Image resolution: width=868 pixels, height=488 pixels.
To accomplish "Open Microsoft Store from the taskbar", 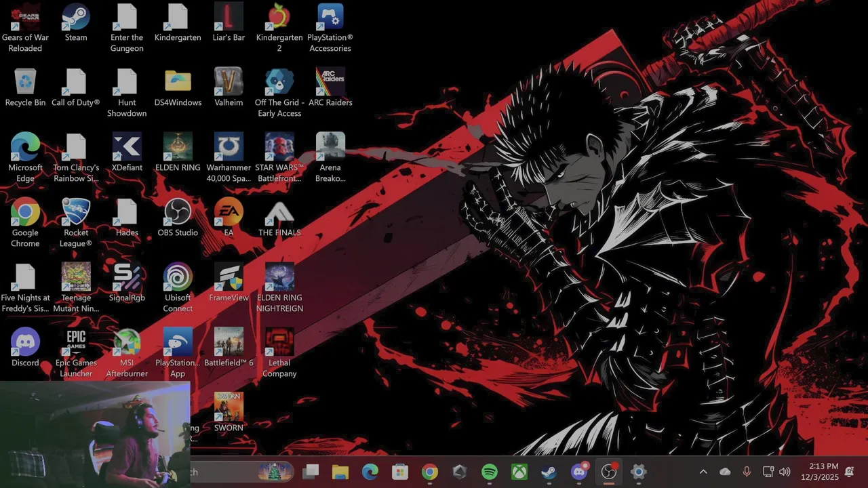I will tap(400, 472).
